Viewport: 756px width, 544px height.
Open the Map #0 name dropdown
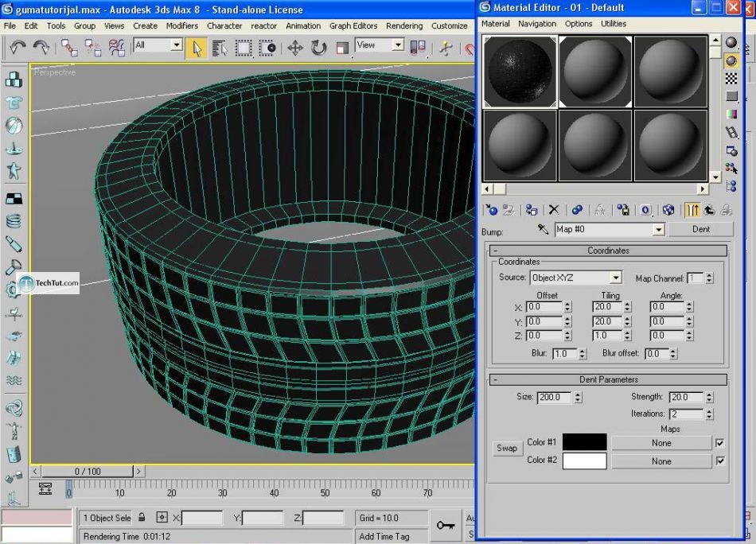pyautogui.click(x=659, y=230)
